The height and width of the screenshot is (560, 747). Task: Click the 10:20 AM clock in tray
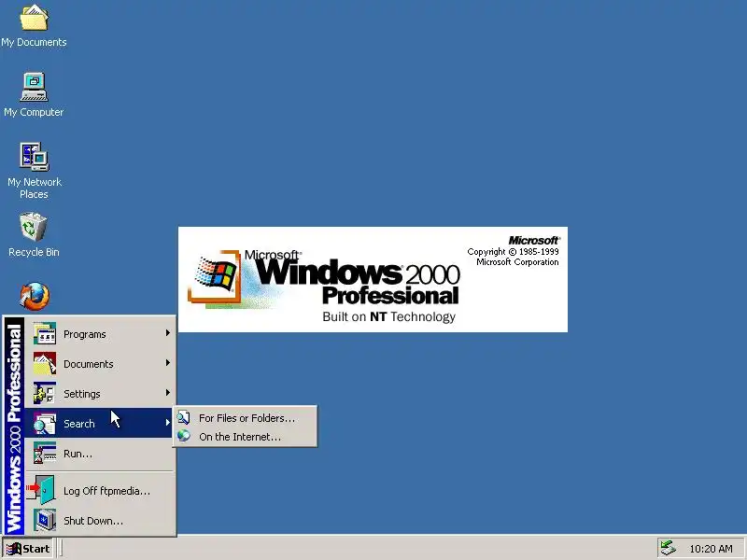tap(711, 549)
